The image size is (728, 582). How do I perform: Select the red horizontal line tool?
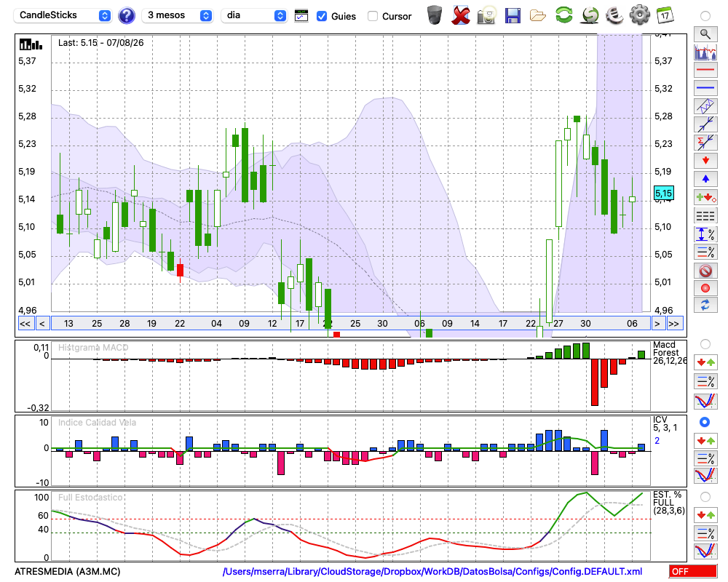point(705,70)
